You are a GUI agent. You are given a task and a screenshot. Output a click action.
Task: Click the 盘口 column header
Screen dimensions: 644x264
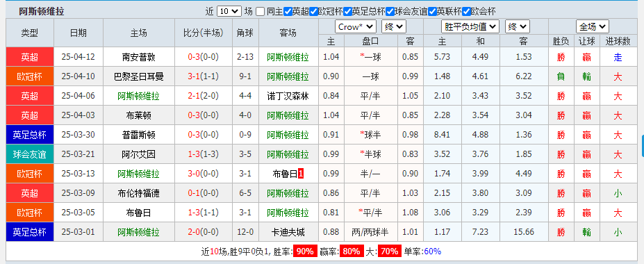click(x=371, y=41)
